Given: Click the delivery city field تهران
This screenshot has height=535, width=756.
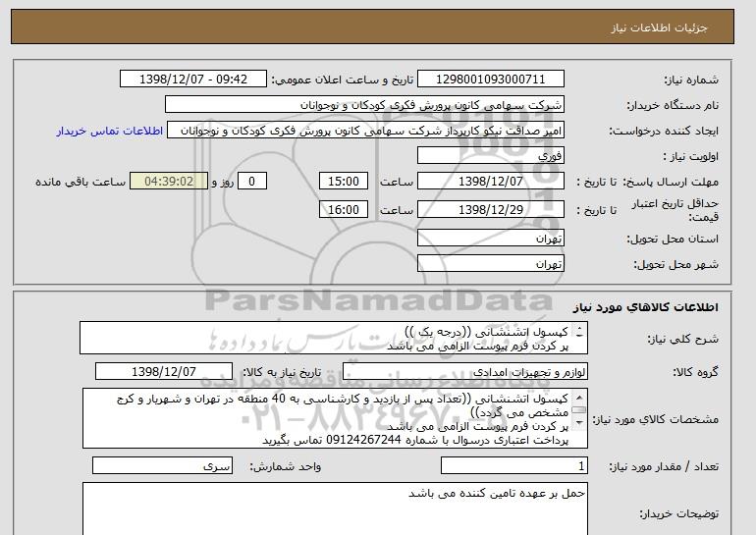Looking at the screenshot, I should point(490,264).
